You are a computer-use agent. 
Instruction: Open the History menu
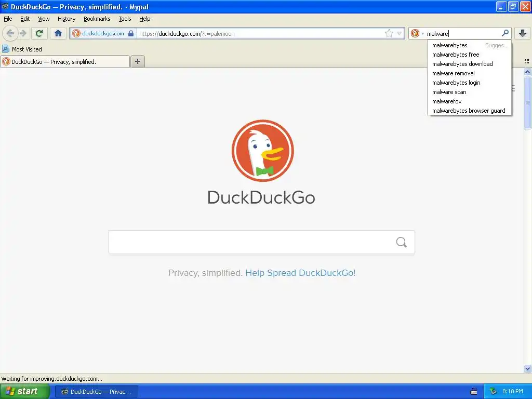(66, 19)
